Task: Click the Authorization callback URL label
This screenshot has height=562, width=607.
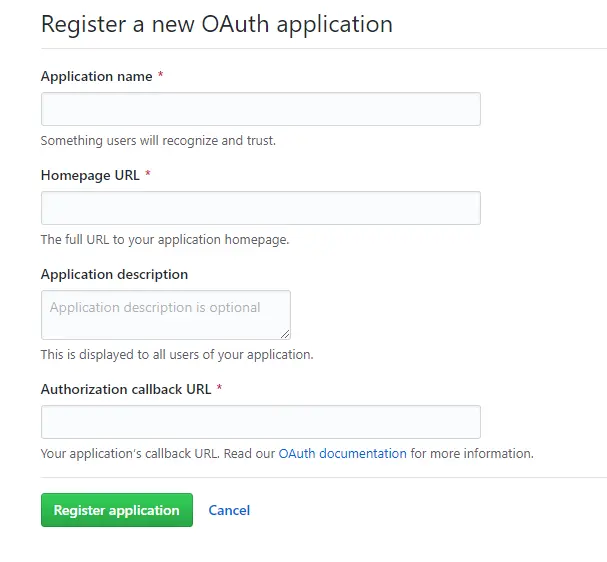Action: tap(126, 389)
